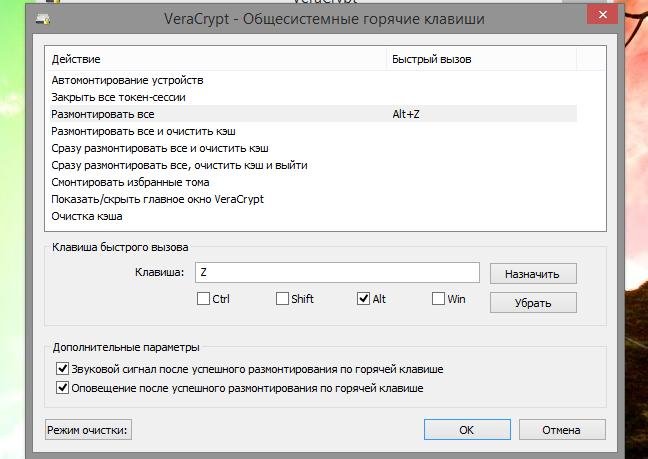Select the Закрыть все токен-сессии row
Viewport: 648px width, 459px height.
[x=118, y=97]
